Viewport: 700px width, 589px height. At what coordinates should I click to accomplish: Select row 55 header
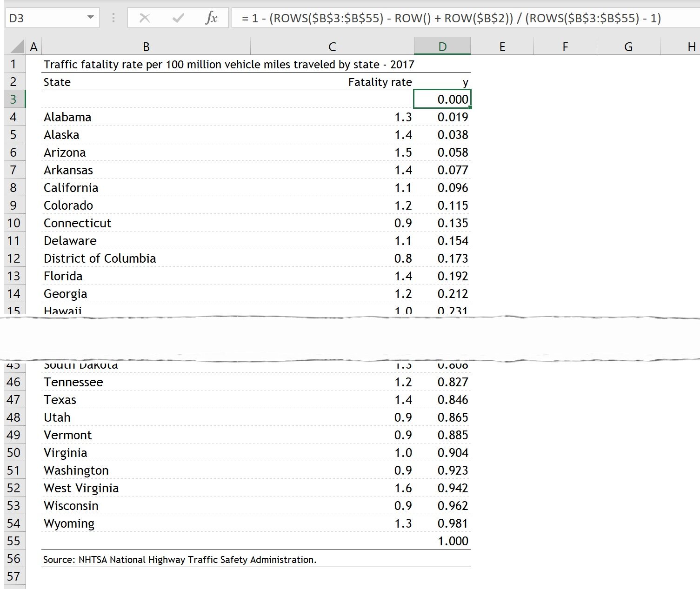coord(13,541)
